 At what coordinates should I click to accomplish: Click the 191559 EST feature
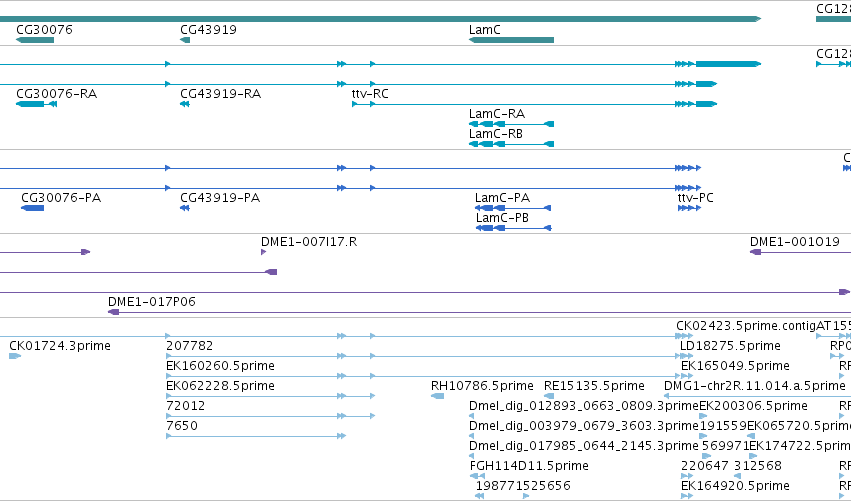703,436
